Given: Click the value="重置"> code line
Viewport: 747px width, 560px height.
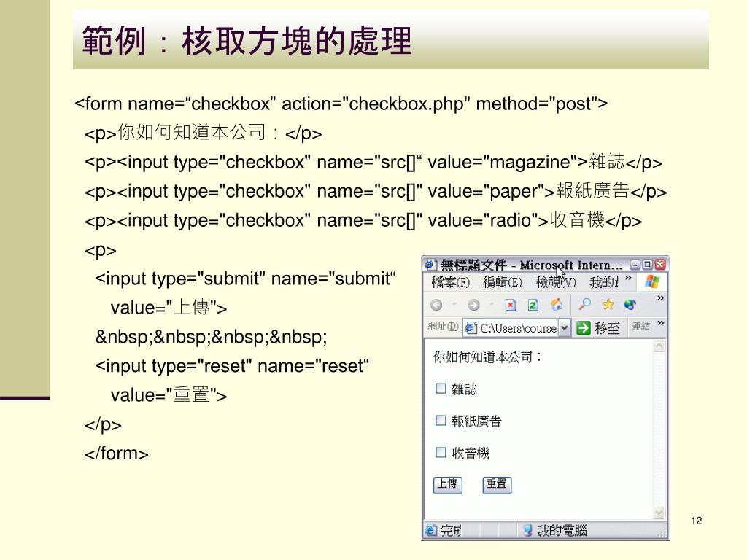Looking at the screenshot, I should (169, 394).
